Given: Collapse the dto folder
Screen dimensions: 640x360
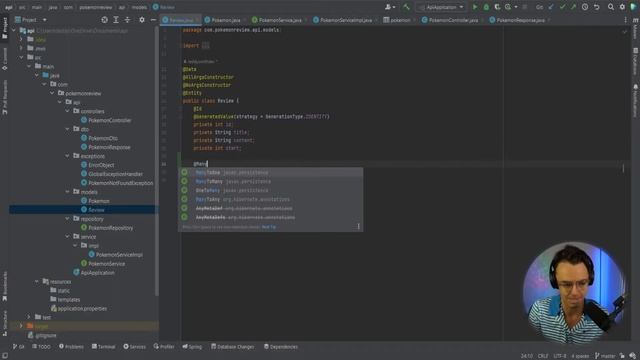Looking at the screenshot, I should pyautogui.click(x=67, y=129).
